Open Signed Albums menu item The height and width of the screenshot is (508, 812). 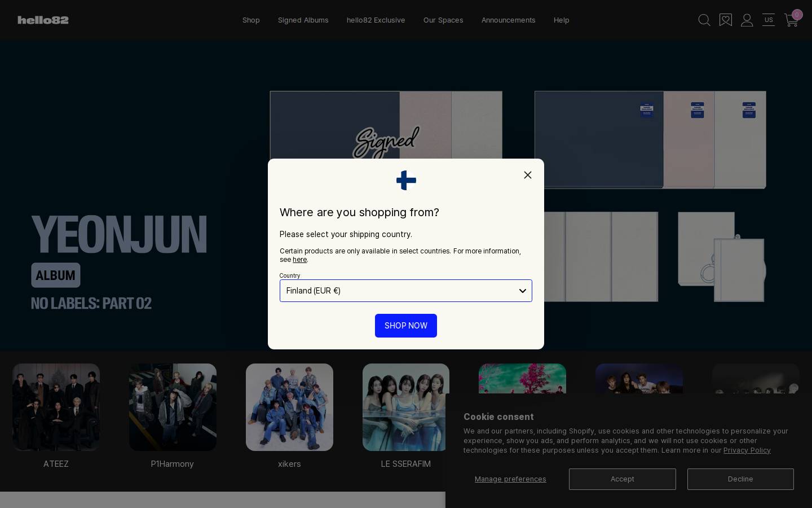[x=303, y=20]
